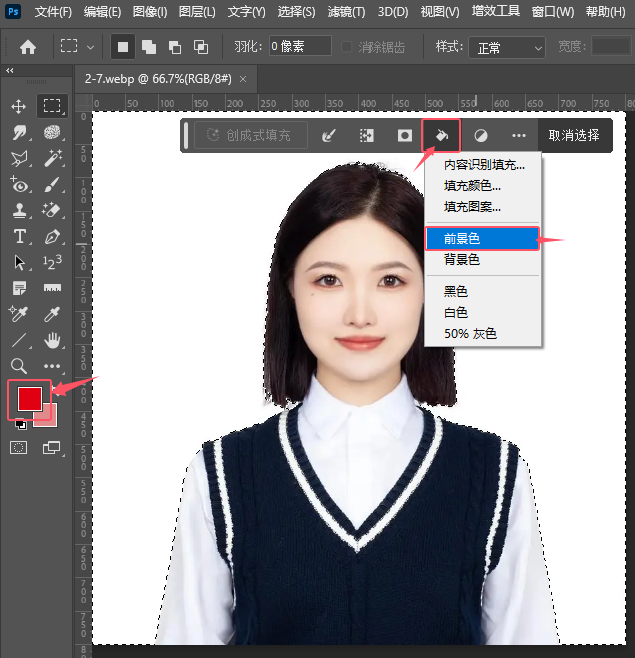Screen dimensions: 635x658
Task: Click the Home icon in options bar
Action: 28,47
